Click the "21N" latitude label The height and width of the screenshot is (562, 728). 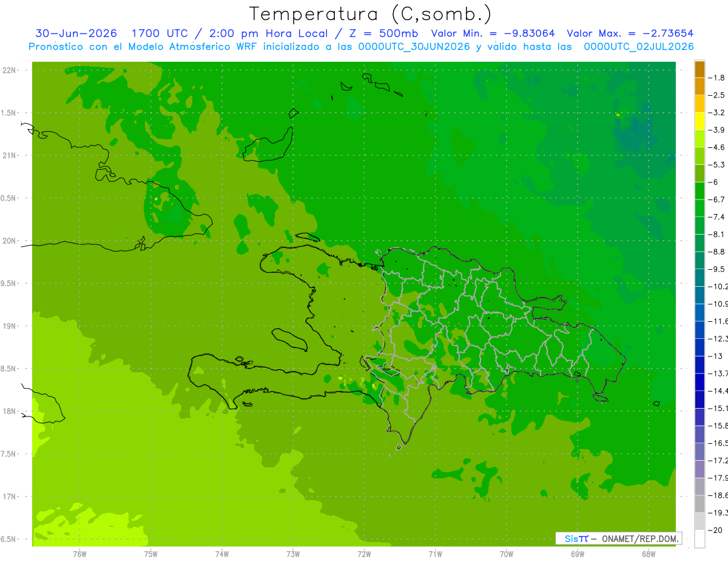pyautogui.click(x=8, y=156)
